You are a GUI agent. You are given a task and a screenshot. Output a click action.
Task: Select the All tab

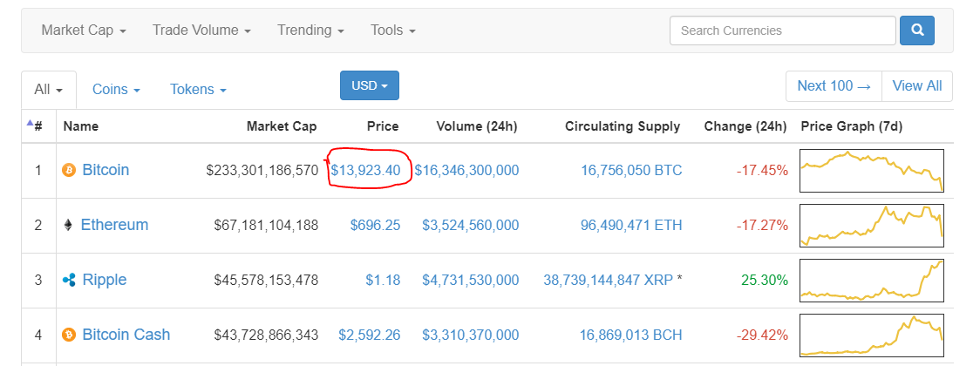[x=49, y=89]
